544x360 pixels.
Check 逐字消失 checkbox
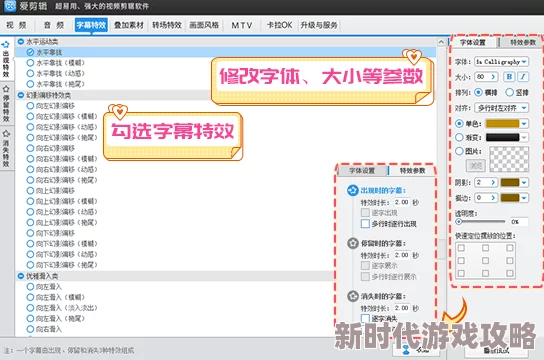click(365, 318)
